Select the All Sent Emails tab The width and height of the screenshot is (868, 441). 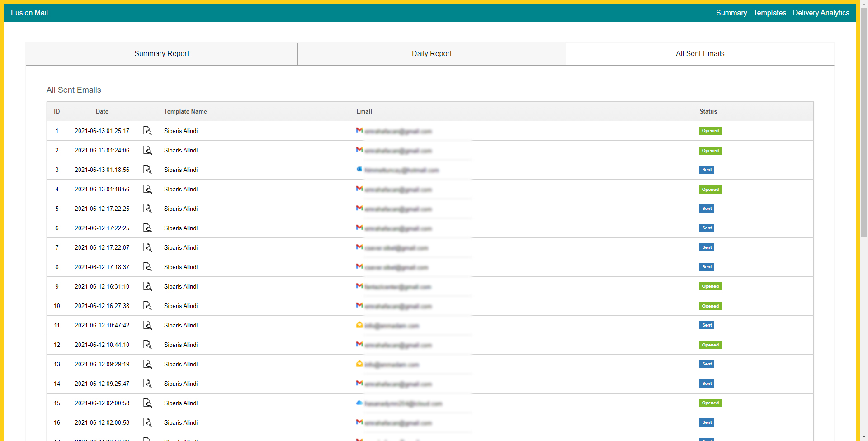point(700,54)
